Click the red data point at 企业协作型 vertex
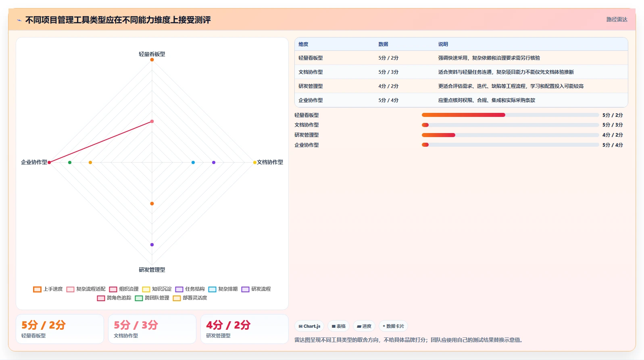The width and height of the screenshot is (644, 360). [49, 162]
